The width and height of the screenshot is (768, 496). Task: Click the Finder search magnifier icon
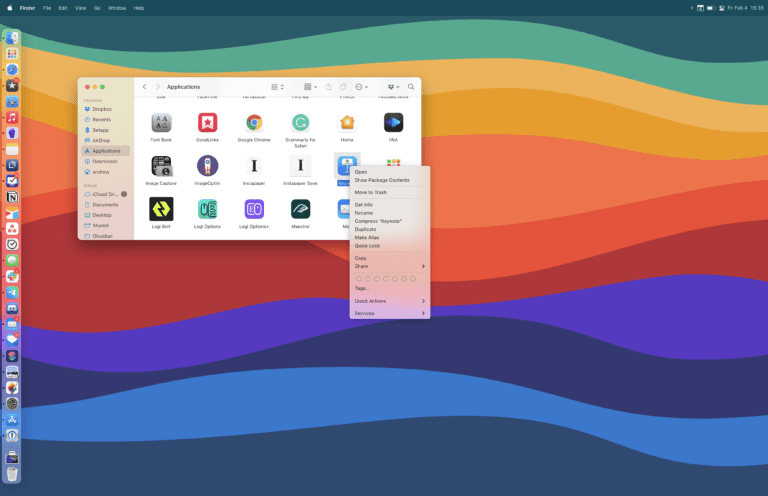tap(411, 87)
